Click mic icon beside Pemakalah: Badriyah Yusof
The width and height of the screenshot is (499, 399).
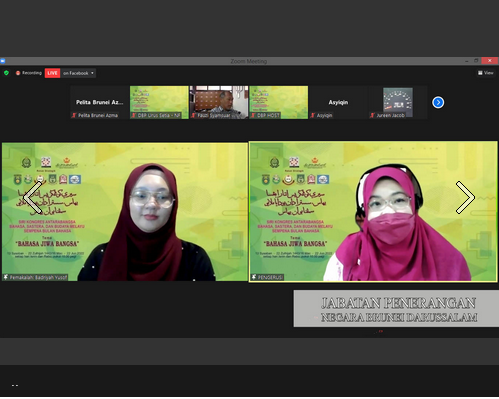(x=6, y=277)
